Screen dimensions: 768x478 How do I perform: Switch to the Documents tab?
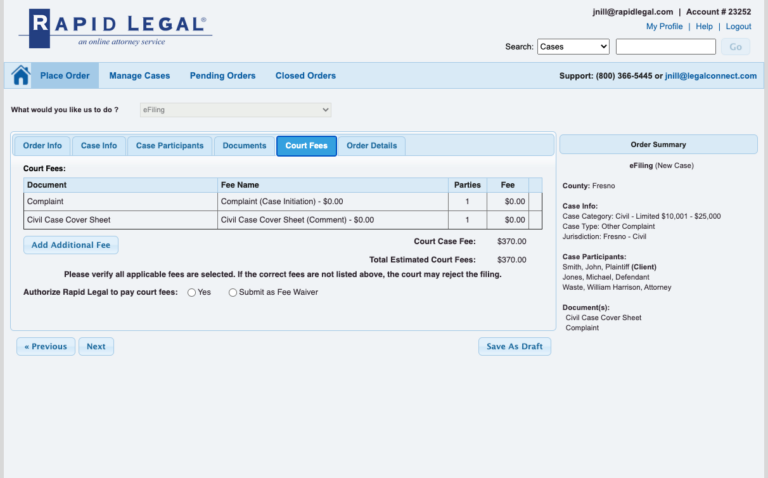click(244, 145)
